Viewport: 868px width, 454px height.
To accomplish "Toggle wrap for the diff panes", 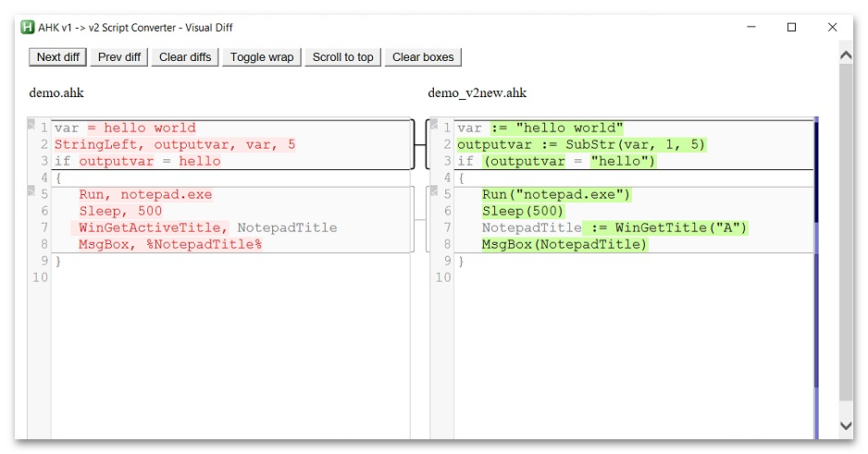I will point(262,57).
